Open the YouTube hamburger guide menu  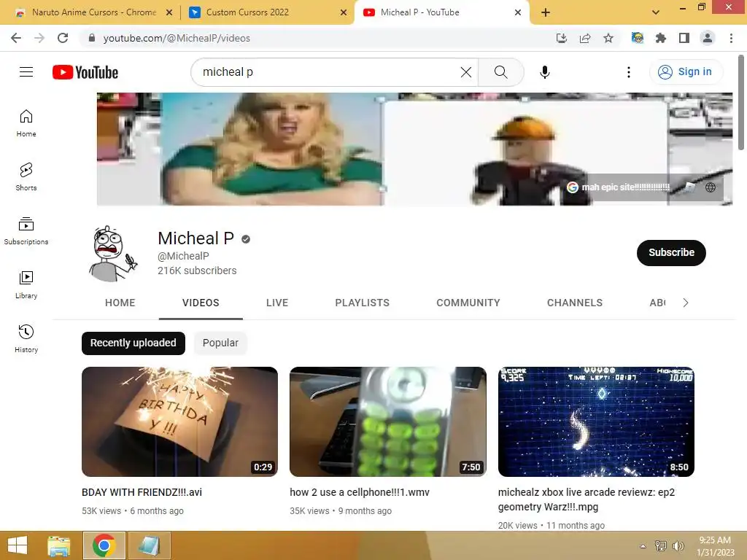tap(26, 72)
